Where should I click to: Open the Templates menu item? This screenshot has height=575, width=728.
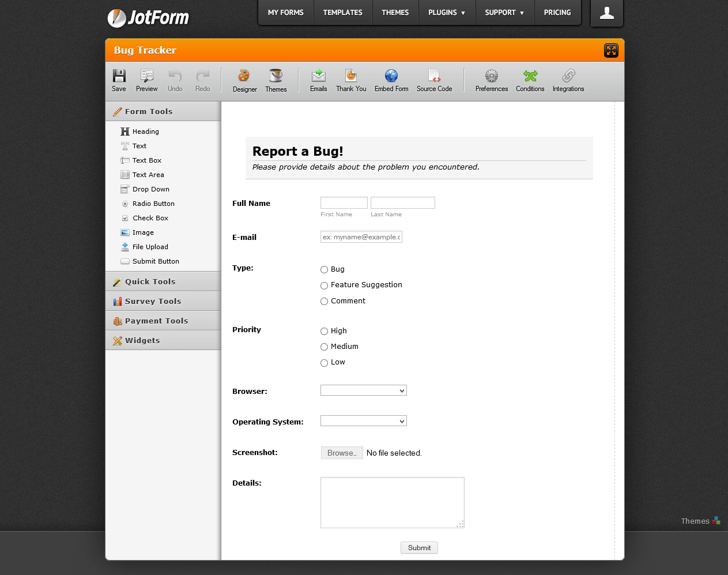click(342, 13)
